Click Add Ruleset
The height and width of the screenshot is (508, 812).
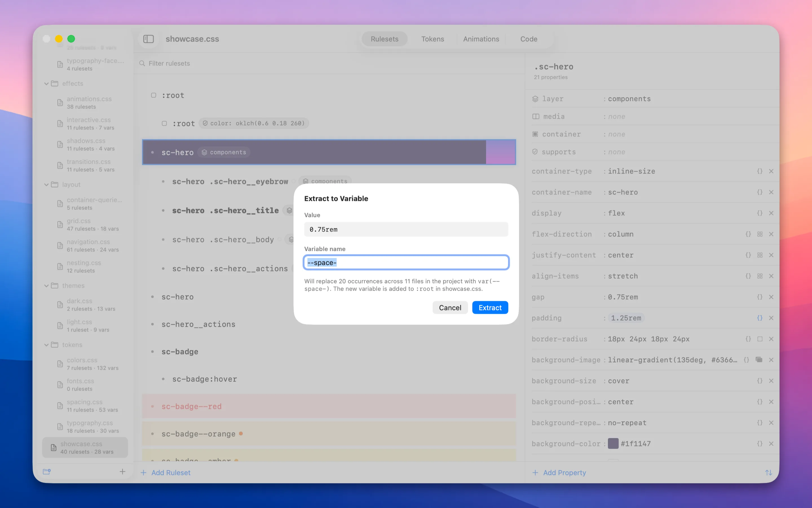[166, 473]
